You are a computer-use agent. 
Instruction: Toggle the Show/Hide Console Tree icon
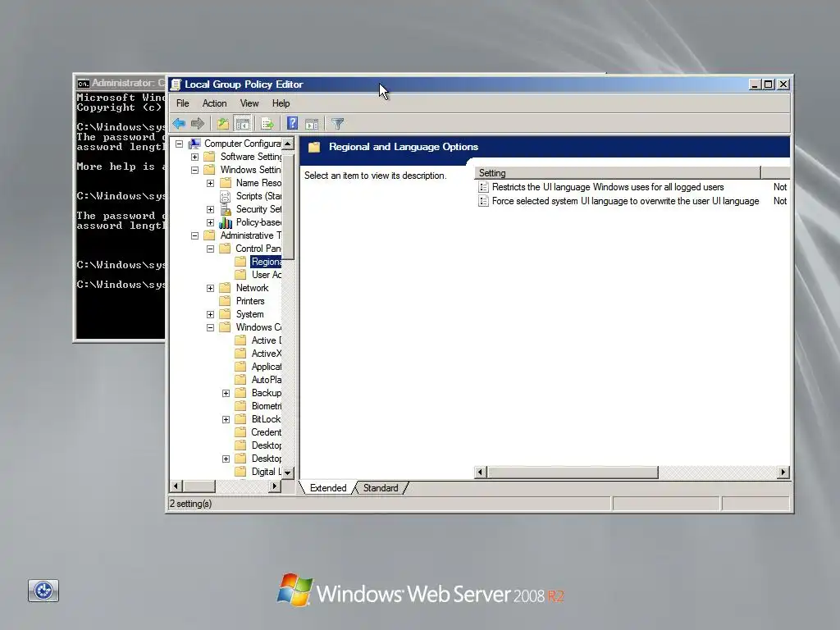point(243,125)
